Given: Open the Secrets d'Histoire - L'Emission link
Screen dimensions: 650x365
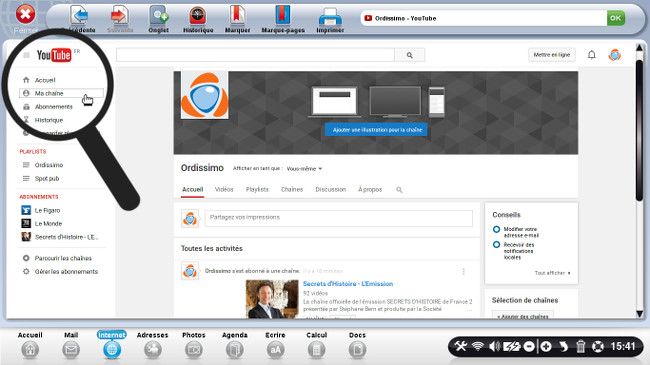Looking at the screenshot, I should [x=348, y=284].
